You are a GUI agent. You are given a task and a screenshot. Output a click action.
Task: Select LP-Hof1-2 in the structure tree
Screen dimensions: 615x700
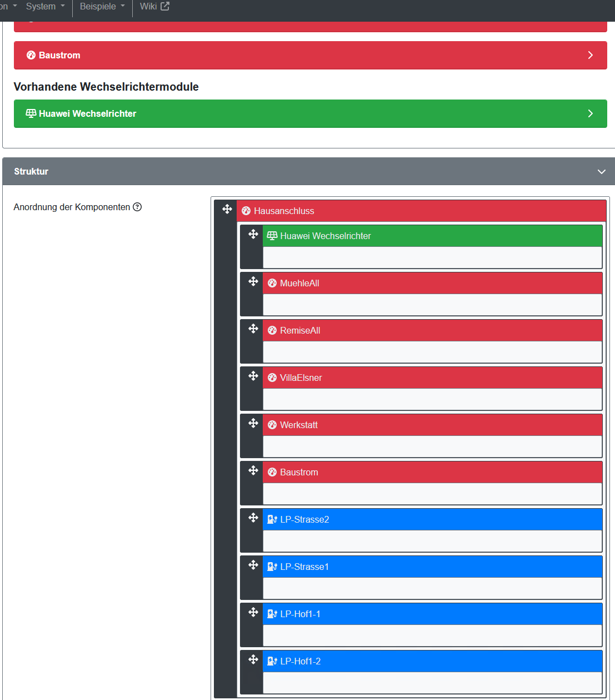click(432, 661)
